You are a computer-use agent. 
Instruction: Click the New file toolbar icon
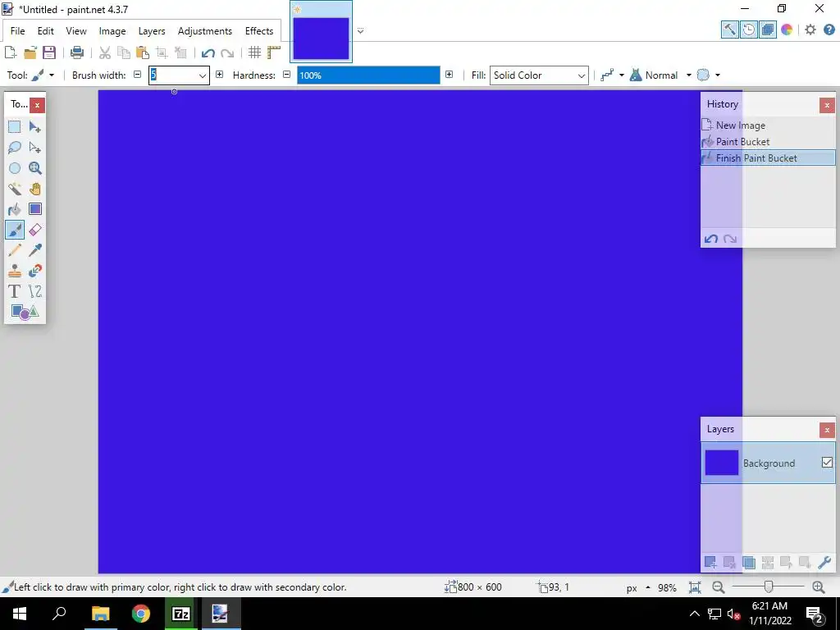[10, 52]
